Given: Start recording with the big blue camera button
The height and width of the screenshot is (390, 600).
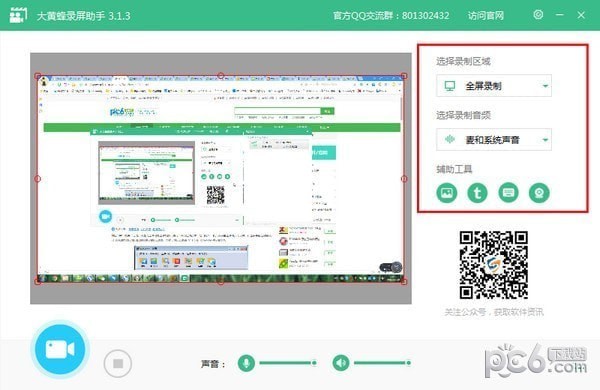Looking at the screenshot, I should pyautogui.click(x=60, y=349).
